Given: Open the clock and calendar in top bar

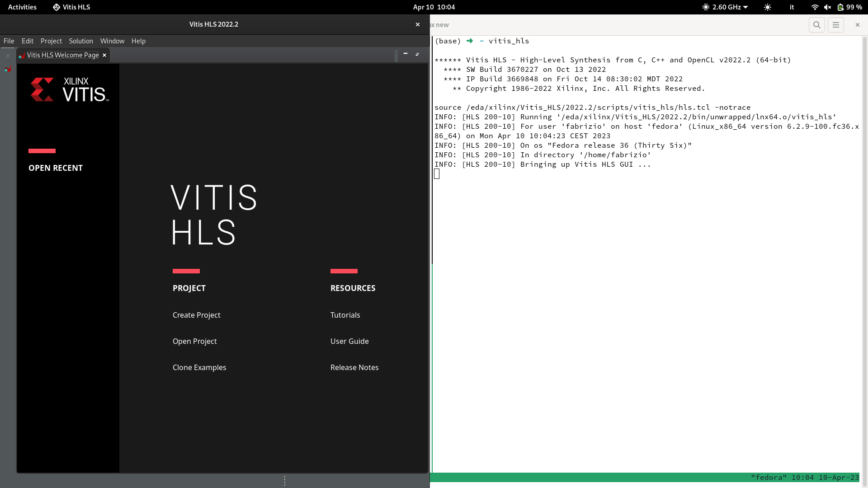Looking at the screenshot, I should (x=434, y=7).
